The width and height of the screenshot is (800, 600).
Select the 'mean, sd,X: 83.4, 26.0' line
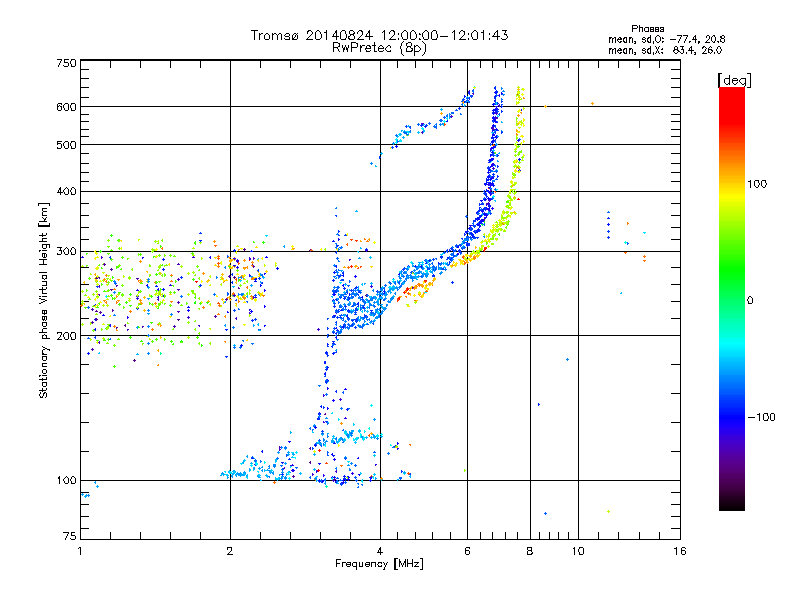tap(665, 50)
